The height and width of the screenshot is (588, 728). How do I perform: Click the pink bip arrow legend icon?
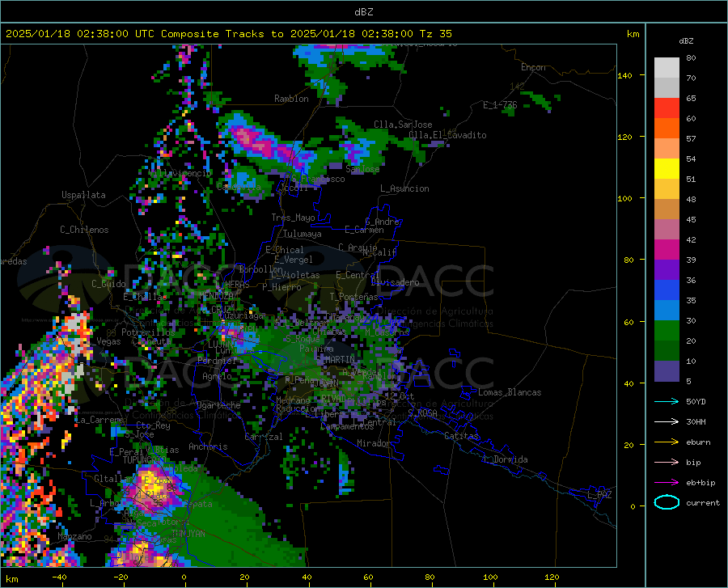tap(667, 463)
